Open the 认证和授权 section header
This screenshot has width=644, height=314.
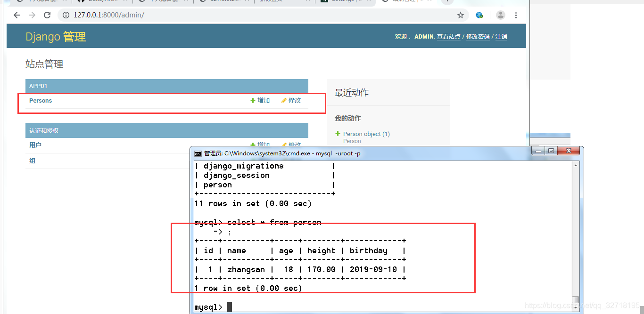44,130
